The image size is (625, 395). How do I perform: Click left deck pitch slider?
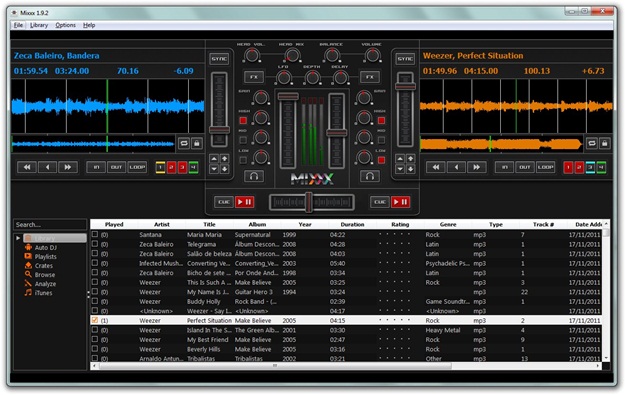(219, 110)
